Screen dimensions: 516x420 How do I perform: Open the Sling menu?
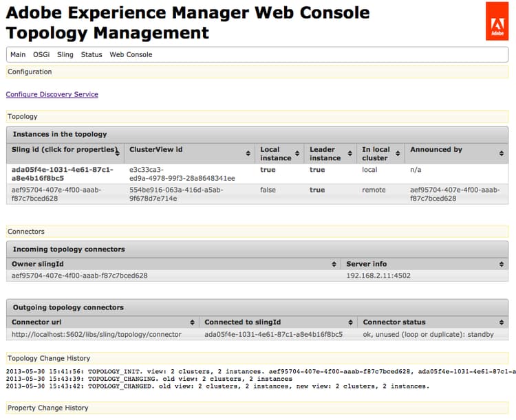click(65, 54)
